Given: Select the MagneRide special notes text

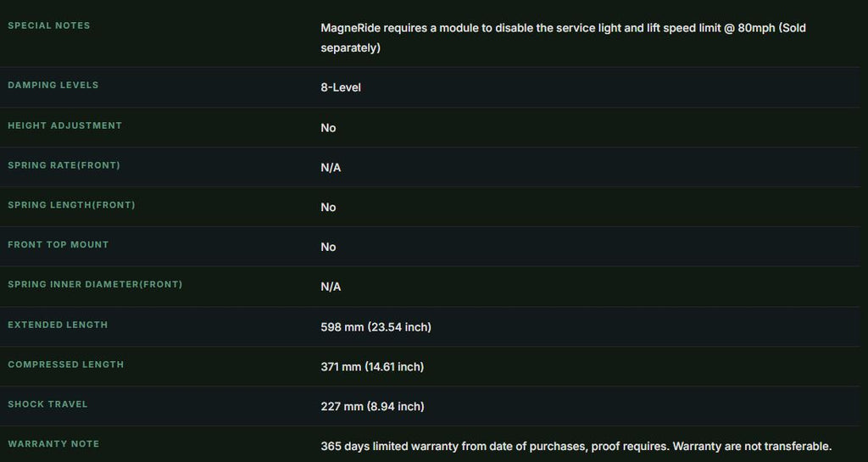Looking at the screenshot, I should coord(563,37).
